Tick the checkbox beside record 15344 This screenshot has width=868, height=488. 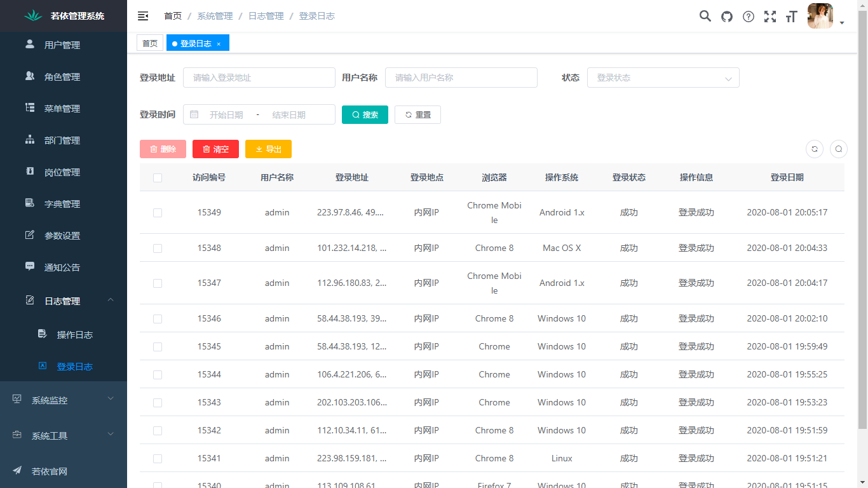tap(158, 374)
